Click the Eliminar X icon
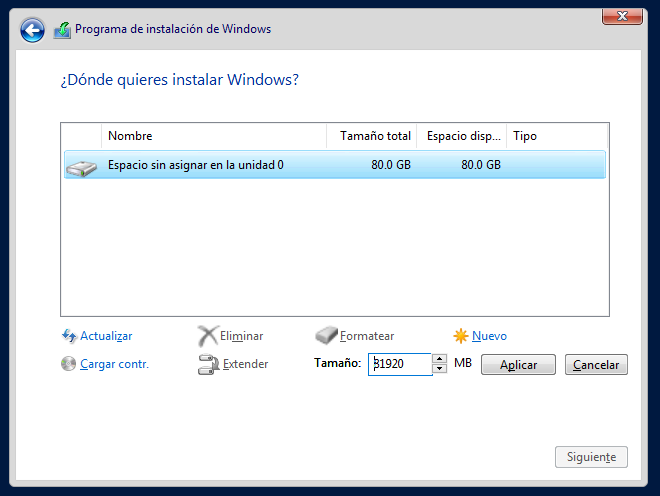660x496 pixels. [x=208, y=336]
